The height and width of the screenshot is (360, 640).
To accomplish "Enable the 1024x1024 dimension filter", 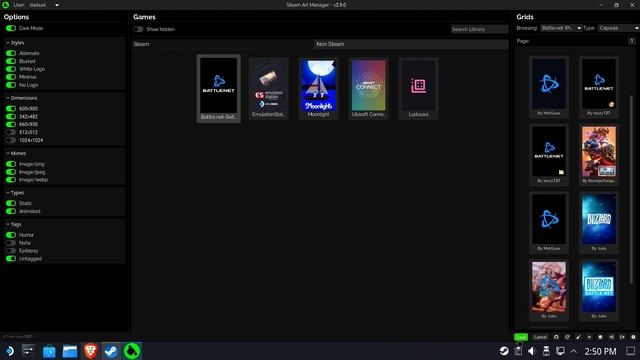I will 11,140.
